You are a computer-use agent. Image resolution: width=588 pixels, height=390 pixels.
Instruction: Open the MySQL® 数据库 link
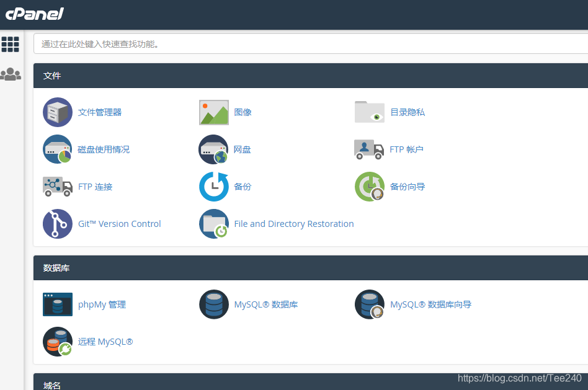point(266,304)
